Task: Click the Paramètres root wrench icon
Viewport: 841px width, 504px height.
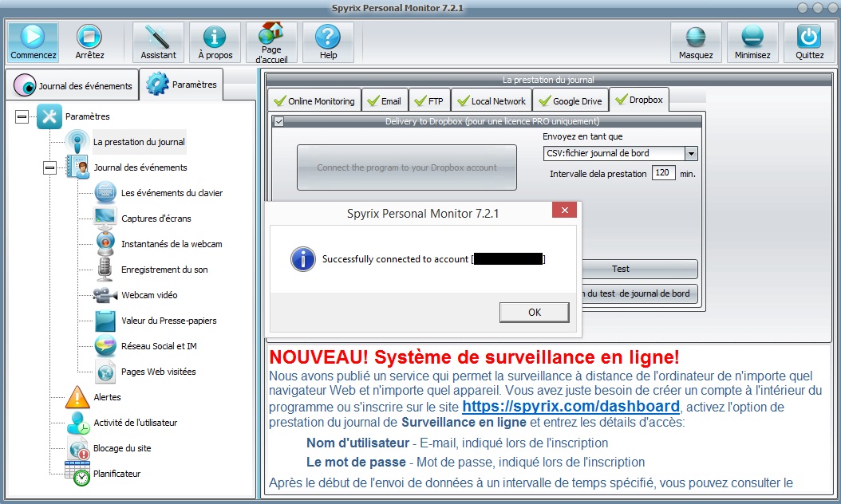Action: [49, 116]
